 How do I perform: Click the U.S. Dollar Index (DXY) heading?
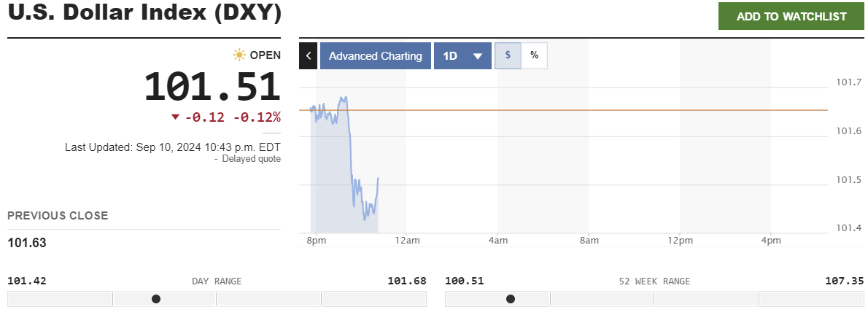pos(144,15)
